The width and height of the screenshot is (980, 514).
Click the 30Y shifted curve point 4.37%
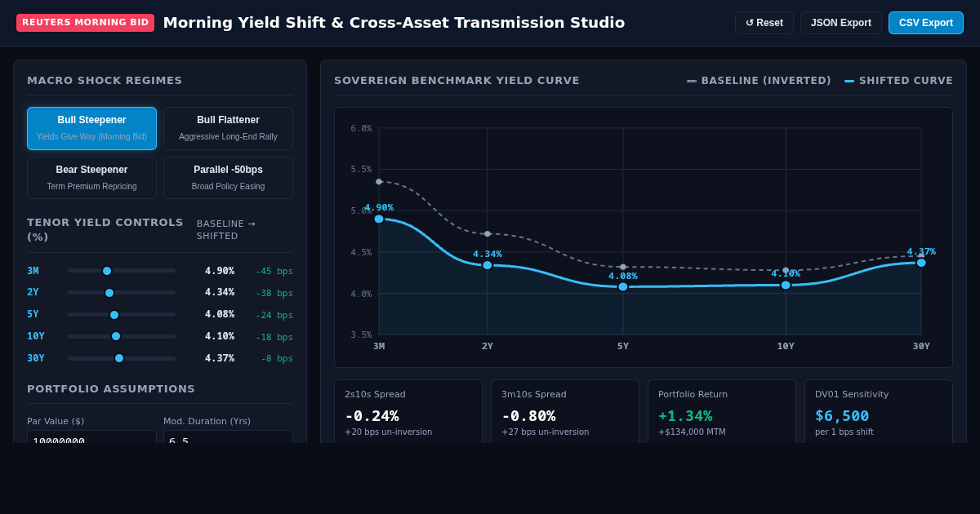click(921, 263)
